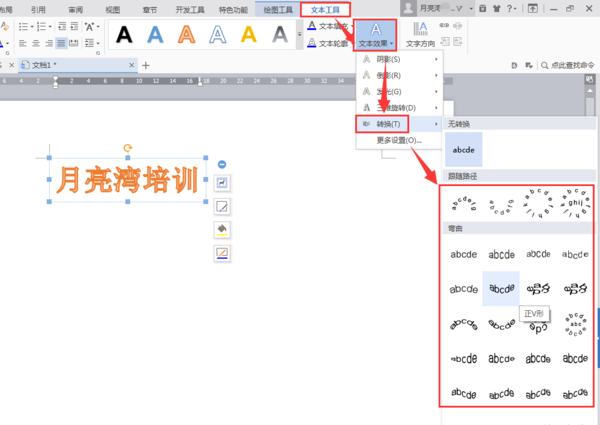This screenshot has height=425, width=600.
Task: Open line spacing dropdown arrow
Action: pyautogui.click(x=98, y=44)
